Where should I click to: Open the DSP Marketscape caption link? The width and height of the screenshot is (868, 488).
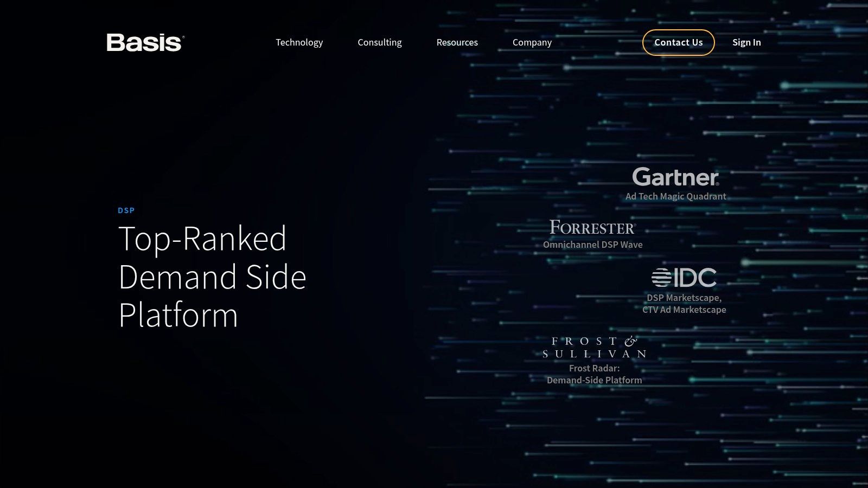tap(685, 298)
